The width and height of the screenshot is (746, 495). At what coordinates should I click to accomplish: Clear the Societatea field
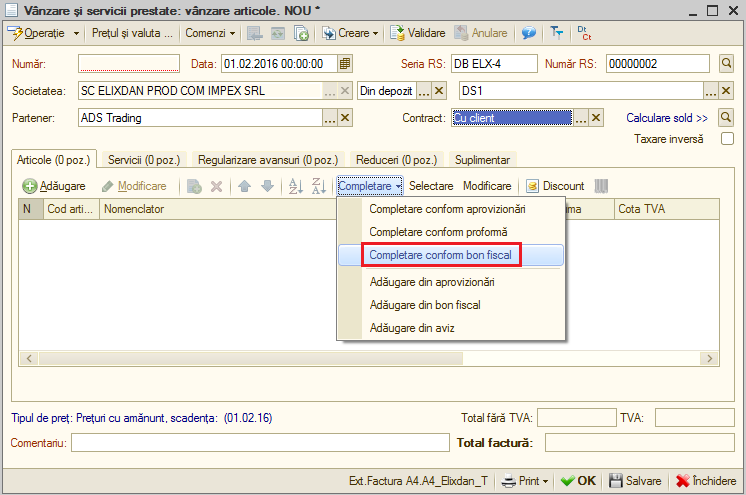click(345, 91)
